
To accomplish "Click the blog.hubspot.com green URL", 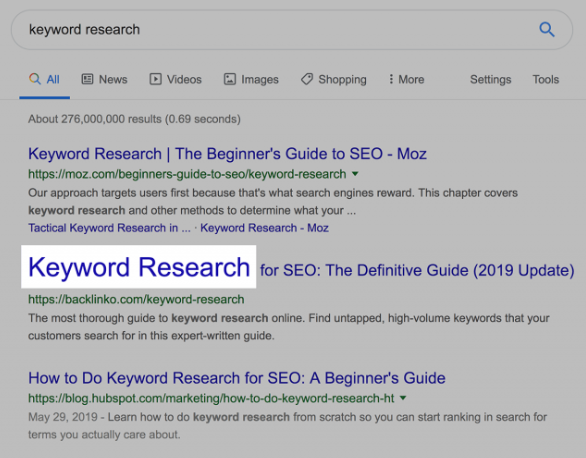I will pyautogui.click(x=211, y=398).
